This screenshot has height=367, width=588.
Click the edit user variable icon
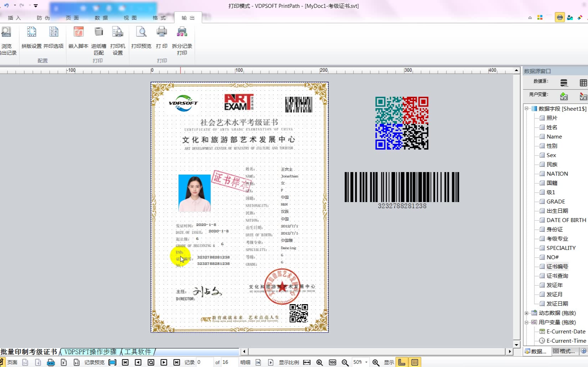(583, 96)
